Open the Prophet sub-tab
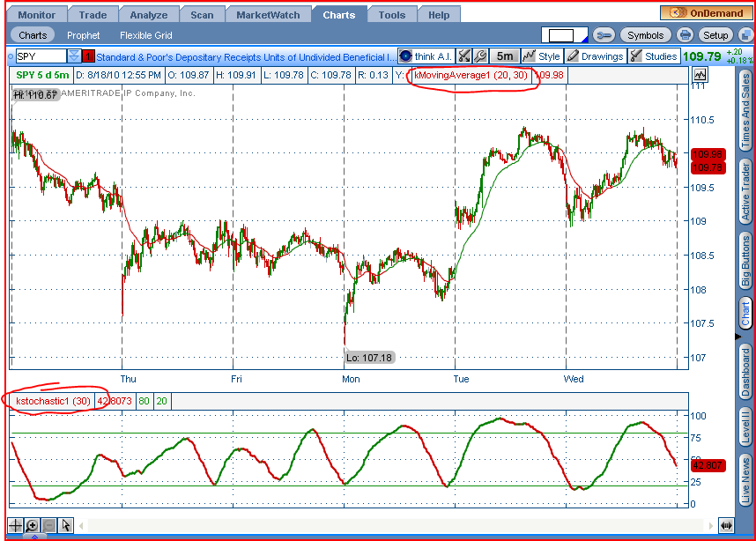The height and width of the screenshot is (541, 756). pos(84,35)
